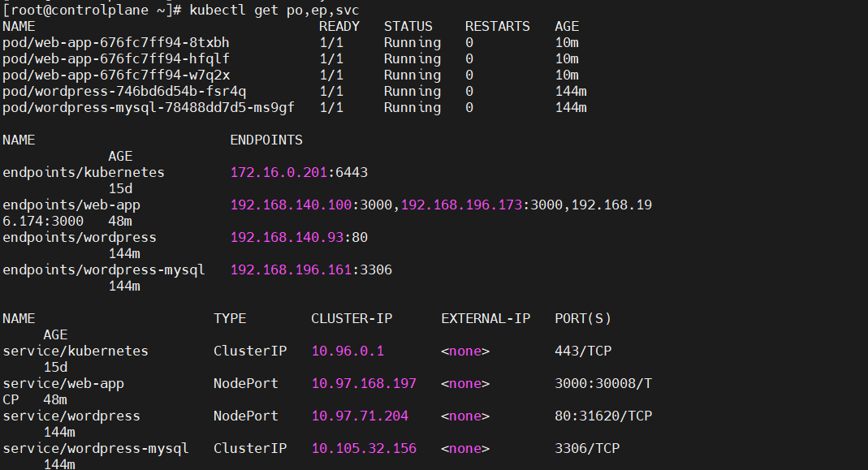
Task: Click the RESTARTS column header
Action: pyautogui.click(x=497, y=27)
